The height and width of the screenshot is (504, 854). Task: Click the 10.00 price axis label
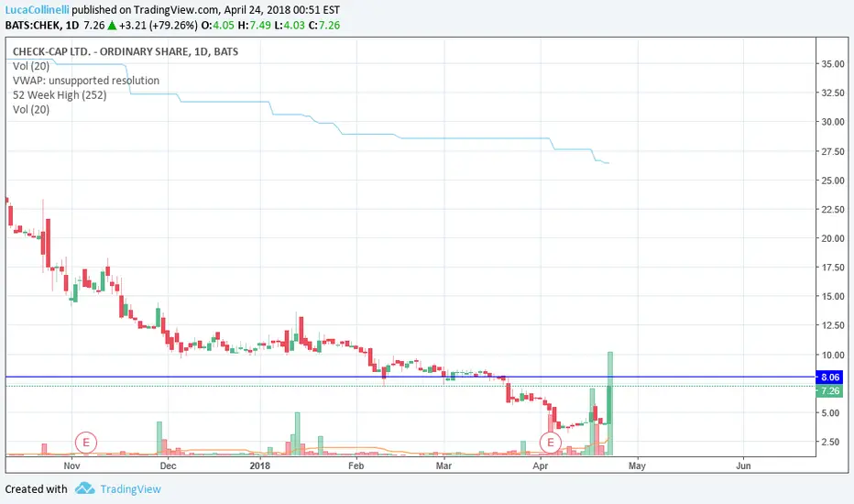tap(833, 355)
